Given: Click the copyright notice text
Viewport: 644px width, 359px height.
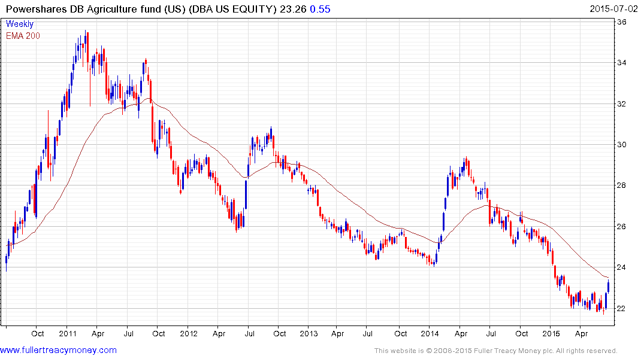Looking at the screenshot, I should (496, 351).
